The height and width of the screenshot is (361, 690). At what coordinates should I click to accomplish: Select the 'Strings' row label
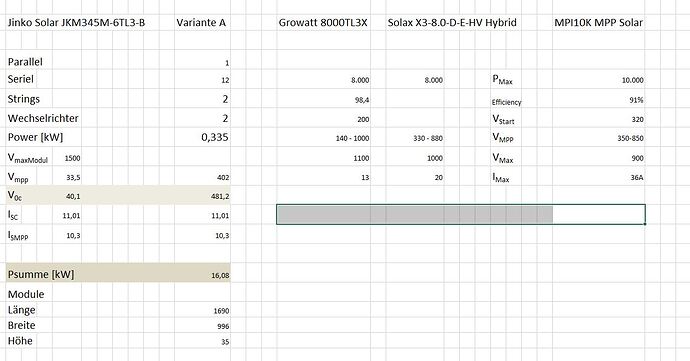tap(24, 99)
